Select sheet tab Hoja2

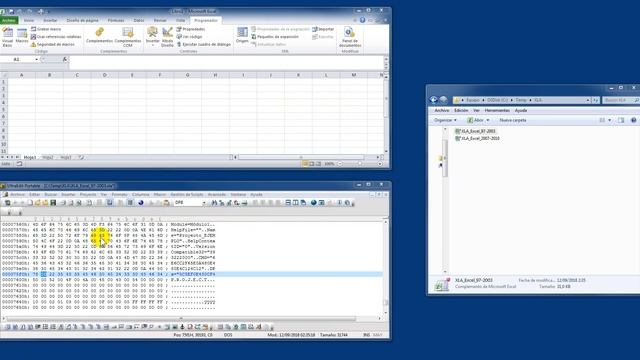point(48,157)
